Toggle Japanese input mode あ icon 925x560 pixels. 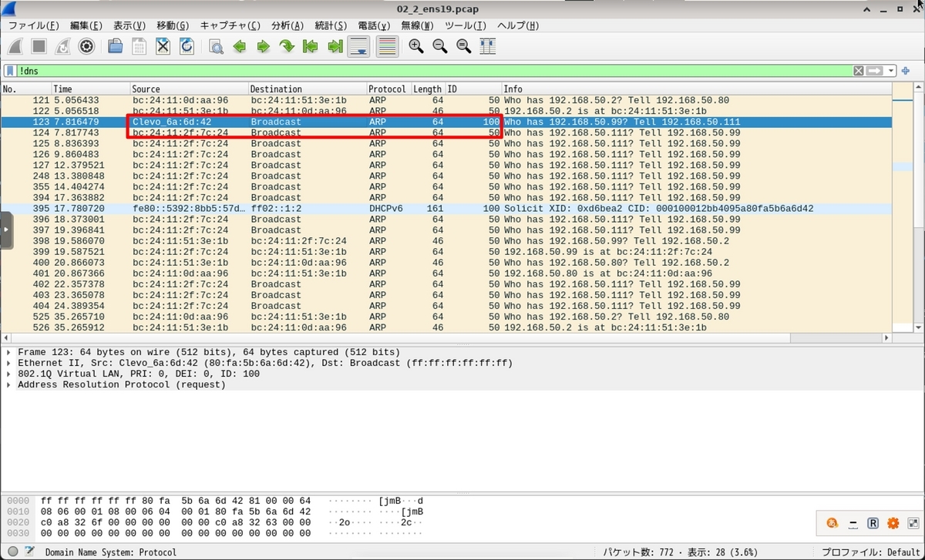pyautogui.click(x=832, y=523)
